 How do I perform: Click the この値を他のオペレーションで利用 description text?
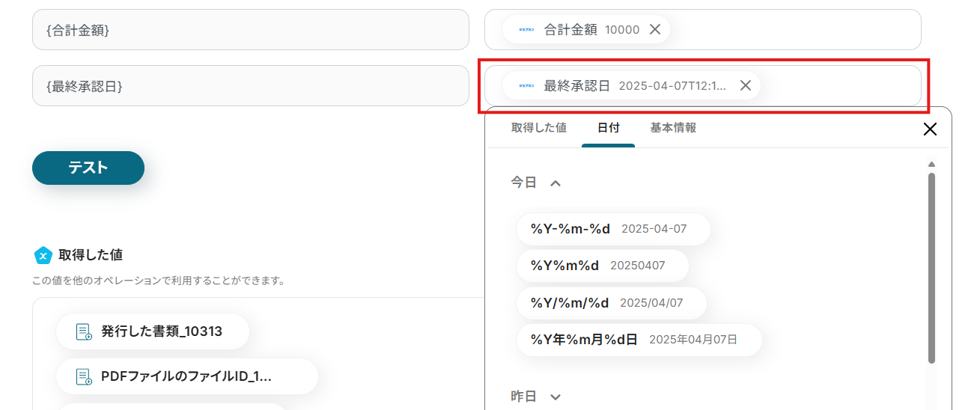pyautogui.click(x=159, y=281)
